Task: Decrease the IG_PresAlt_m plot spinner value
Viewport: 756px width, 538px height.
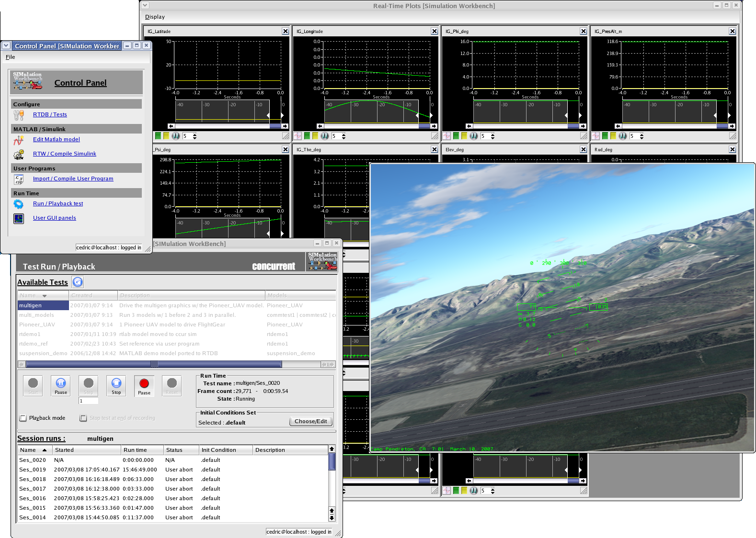Action: pos(642,138)
